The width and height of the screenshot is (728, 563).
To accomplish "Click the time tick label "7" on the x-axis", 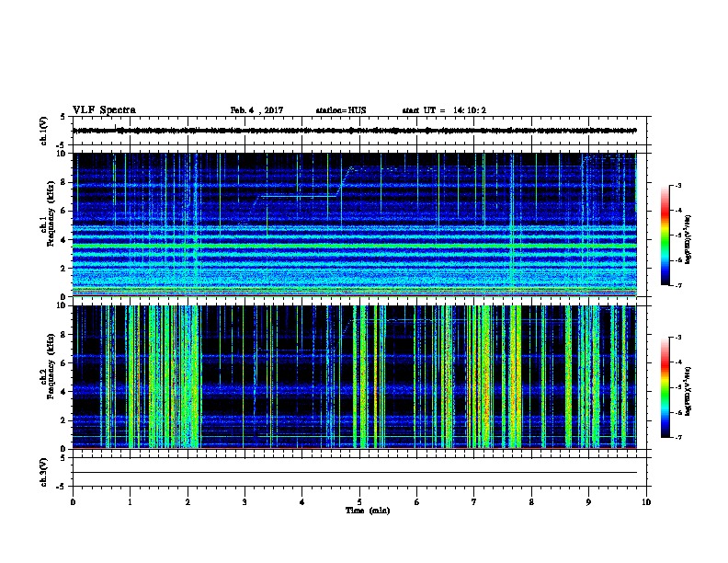I will pyautogui.click(x=474, y=502).
